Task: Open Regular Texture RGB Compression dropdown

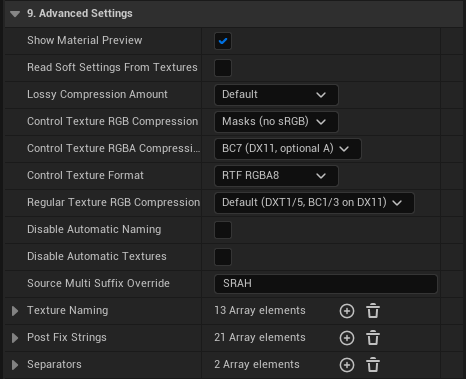Action: point(314,203)
